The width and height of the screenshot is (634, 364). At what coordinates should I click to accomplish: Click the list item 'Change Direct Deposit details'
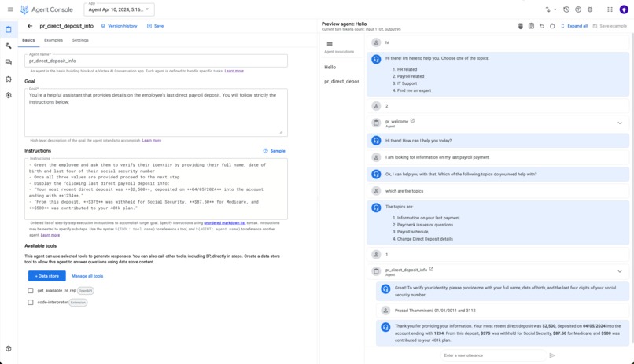[x=425, y=239]
